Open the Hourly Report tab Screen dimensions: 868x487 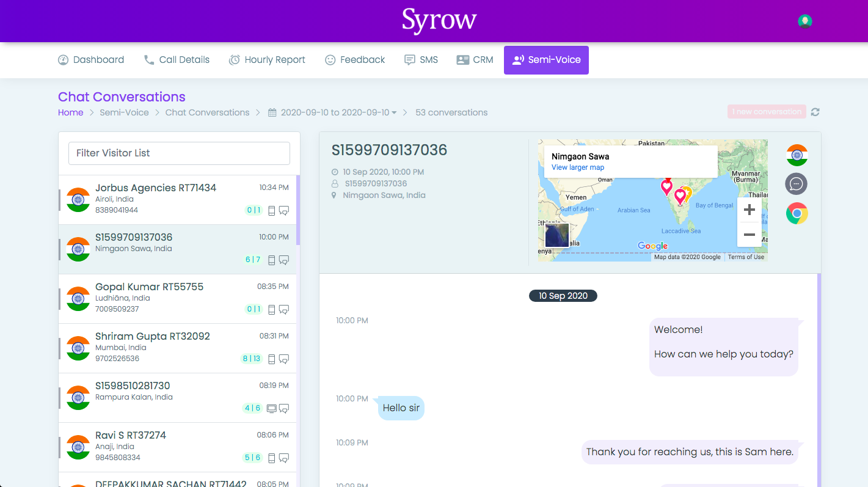point(267,60)
